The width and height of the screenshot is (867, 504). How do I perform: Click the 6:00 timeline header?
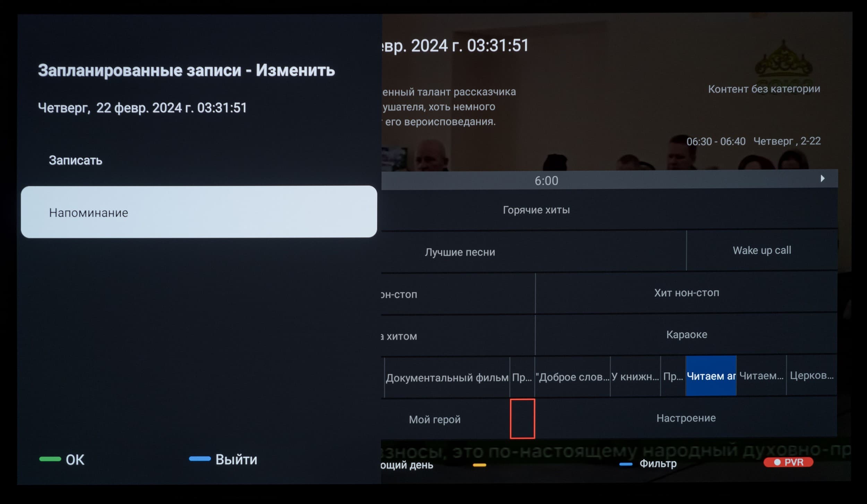tap(546, 181)
